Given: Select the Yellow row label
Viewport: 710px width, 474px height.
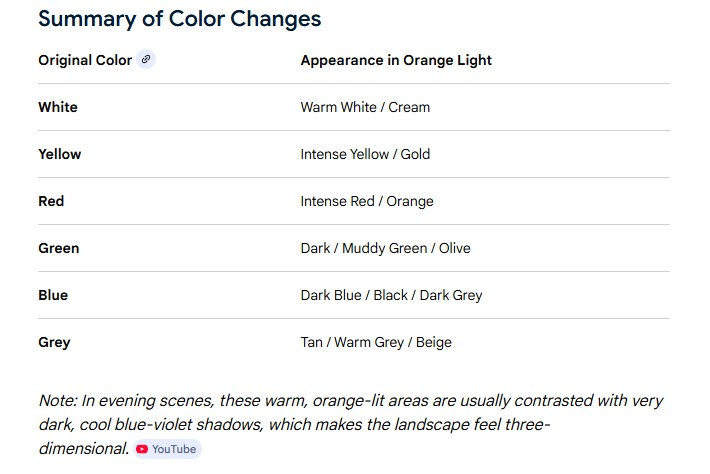Looking at the screenshot, I should (60, 154).
